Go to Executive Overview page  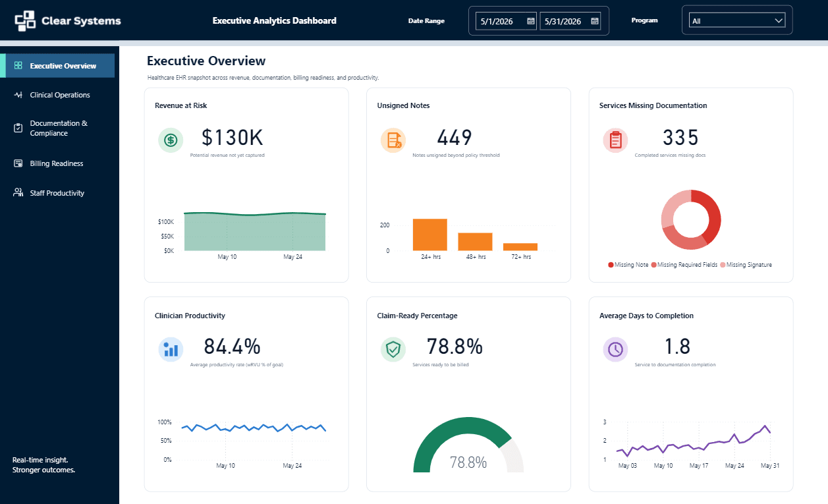pos(59,66)
